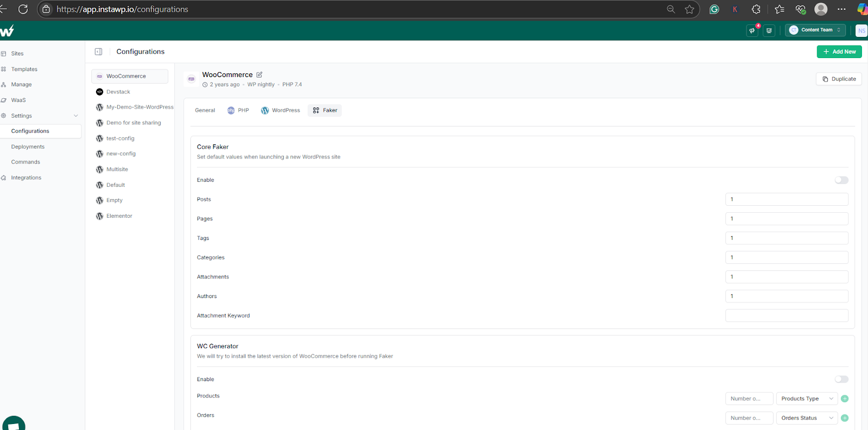The width and height of the screenshot is (868, 430).
Task: Click the Duplicate button
Action: pyautogui.click(x=839, y=79)
